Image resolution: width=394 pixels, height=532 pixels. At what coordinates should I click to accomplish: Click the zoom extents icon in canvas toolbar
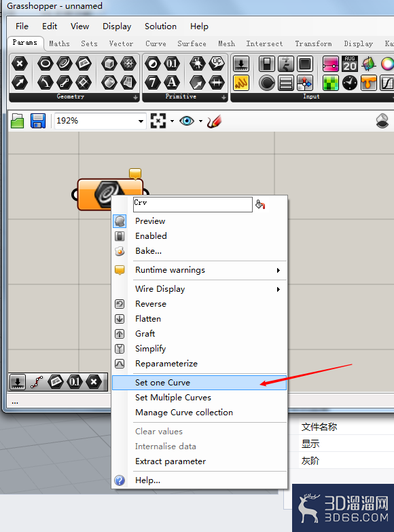pyautogui.click(x=158, y=121)
